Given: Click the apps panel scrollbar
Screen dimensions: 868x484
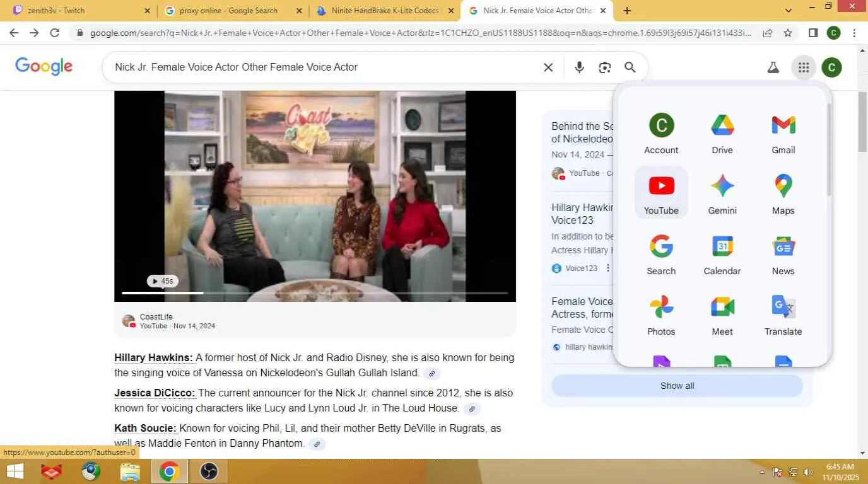Looking at the screenshot, I should pos(829,149).
